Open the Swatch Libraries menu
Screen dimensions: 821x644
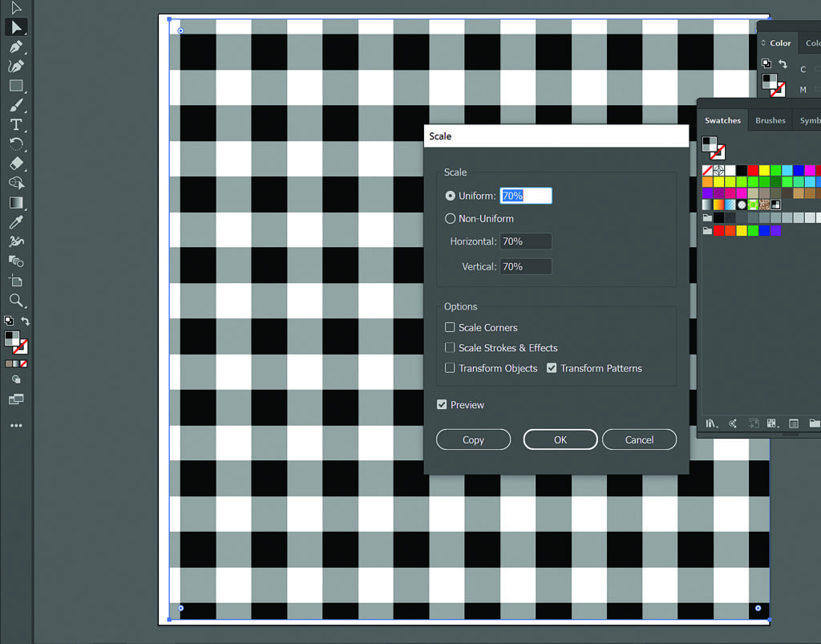pyautogui.click(x=711, y=423)
